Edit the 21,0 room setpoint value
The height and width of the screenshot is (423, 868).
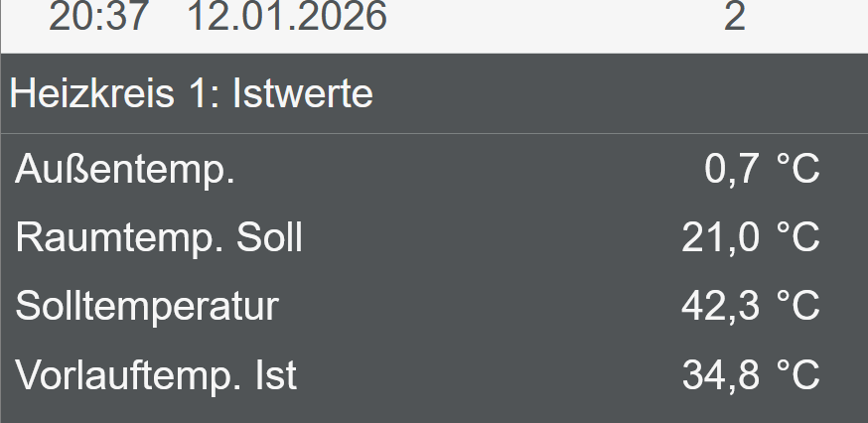click(x=720, y=238)
